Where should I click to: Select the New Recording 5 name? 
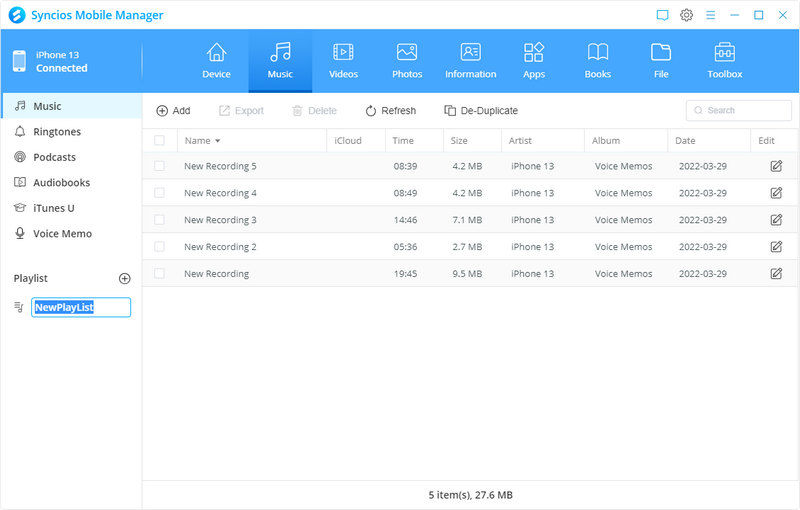[220, 166]
